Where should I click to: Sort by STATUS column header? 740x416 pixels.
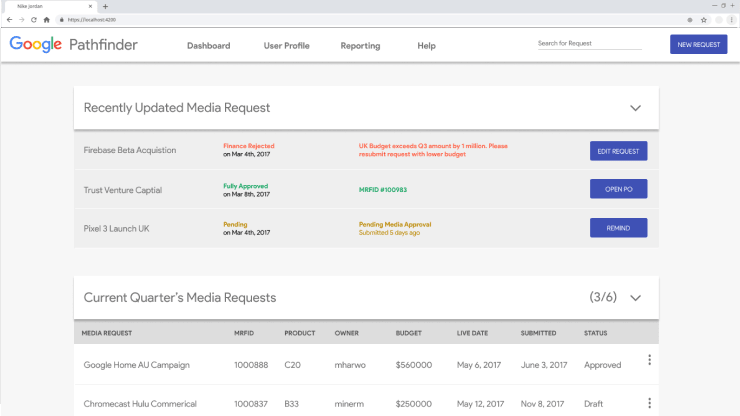[596, 333]
